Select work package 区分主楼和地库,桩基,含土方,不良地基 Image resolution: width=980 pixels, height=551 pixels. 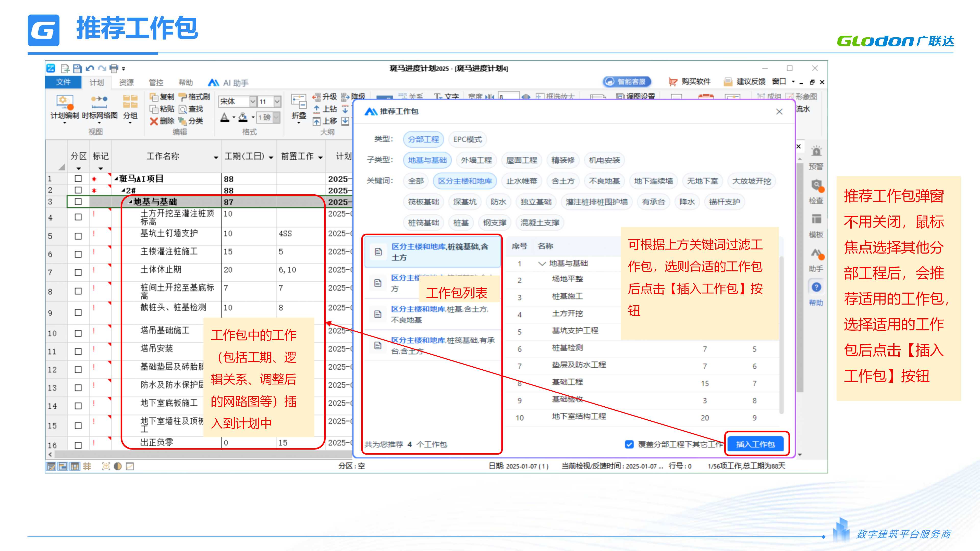[x=433, y=314]
